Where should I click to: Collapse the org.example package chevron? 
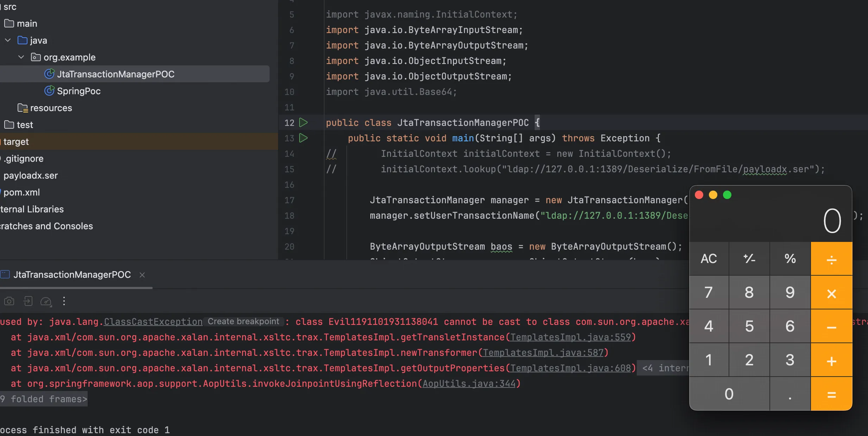coord(21,57)
